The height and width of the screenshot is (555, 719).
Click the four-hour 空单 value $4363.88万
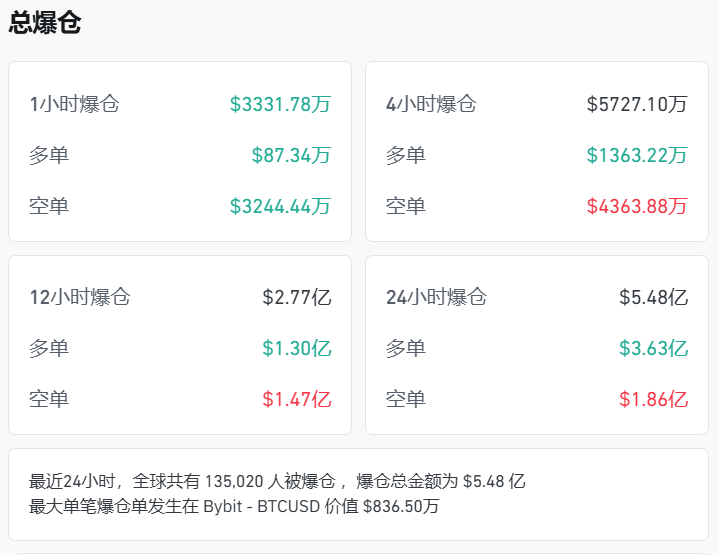click(x=637, y=206)
